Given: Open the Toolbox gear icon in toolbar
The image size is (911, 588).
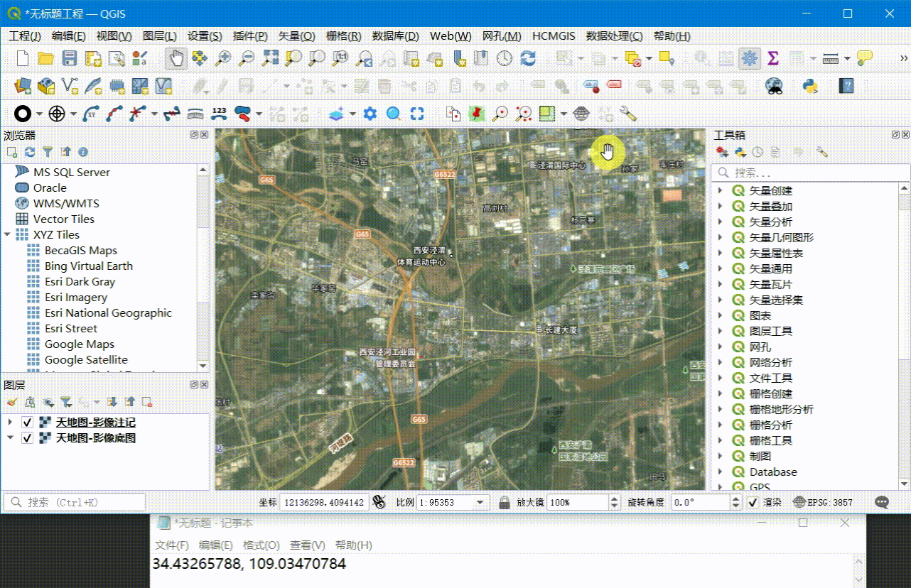Looking at the screenshot, I should click(x=749, y=58).
